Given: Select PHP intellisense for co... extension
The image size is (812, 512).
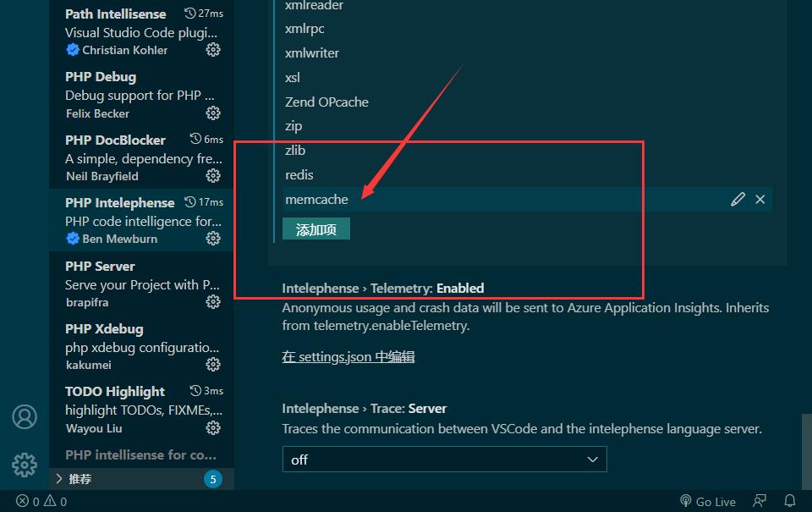Looking at the screenshot, I should tap(141, 455).
